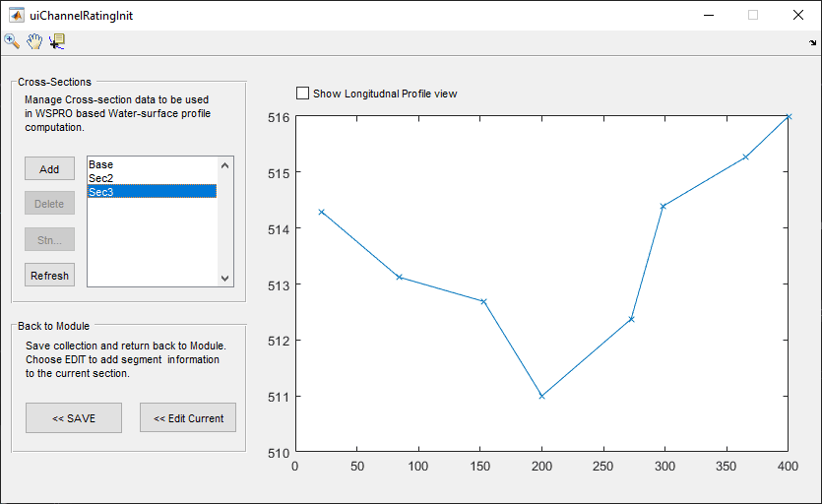Viewport: 822px width, 504px height.
Task: Click the toolbar dock arrow at right
Action: pyautogui.click(x=812, y=43)
